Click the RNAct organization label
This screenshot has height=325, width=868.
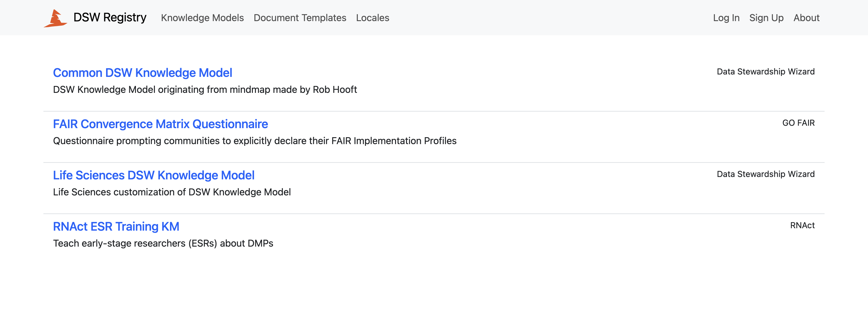(x=802, y=225)
